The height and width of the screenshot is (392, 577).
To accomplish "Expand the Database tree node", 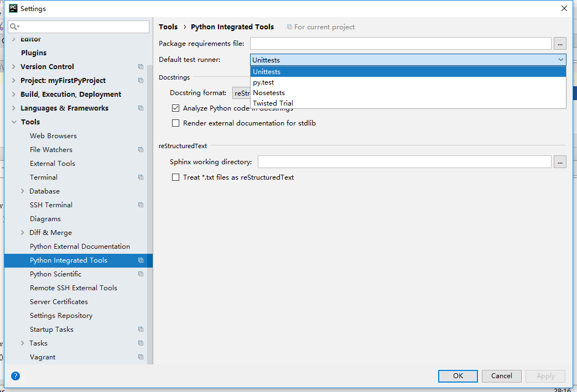I will click(23, 191).
